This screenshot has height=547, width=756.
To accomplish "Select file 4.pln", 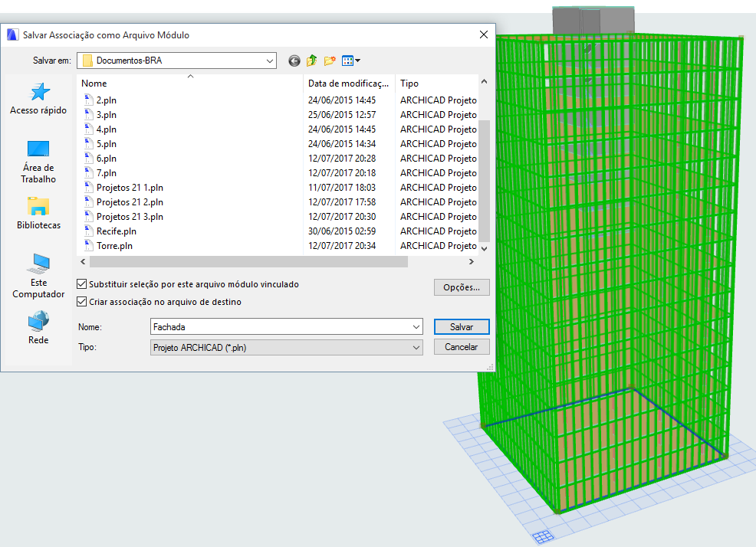I will 107,129.
